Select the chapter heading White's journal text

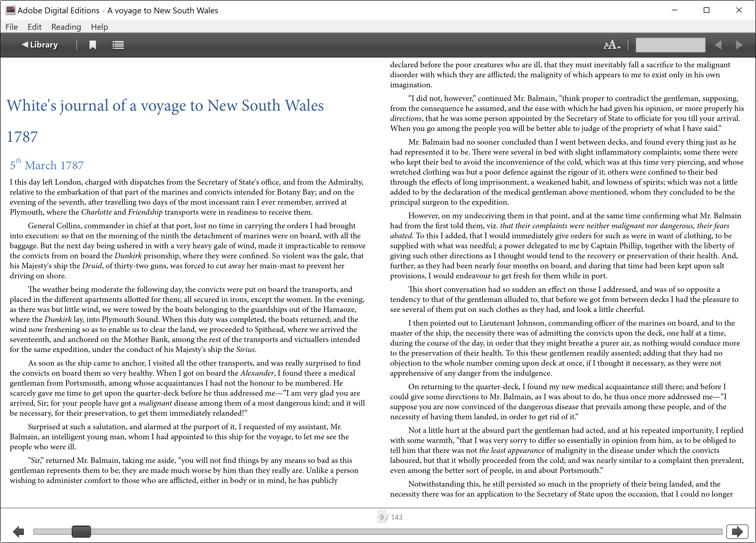(x=166, y=105)
